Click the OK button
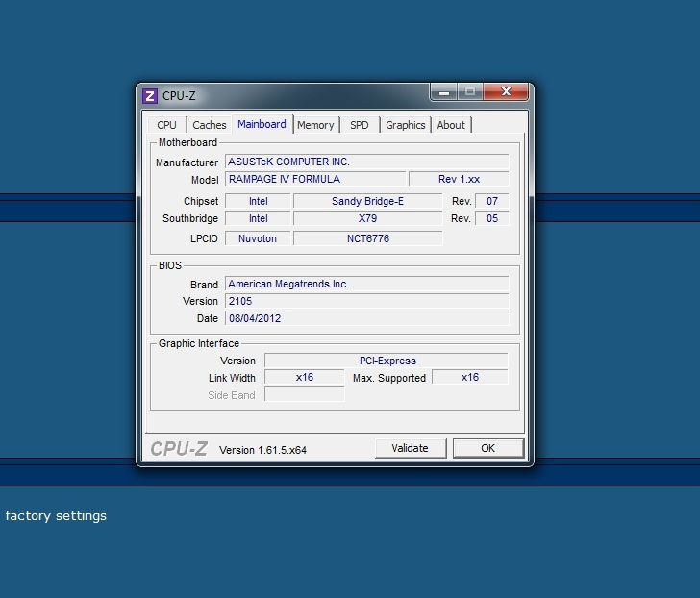 [x=487, y=448]
